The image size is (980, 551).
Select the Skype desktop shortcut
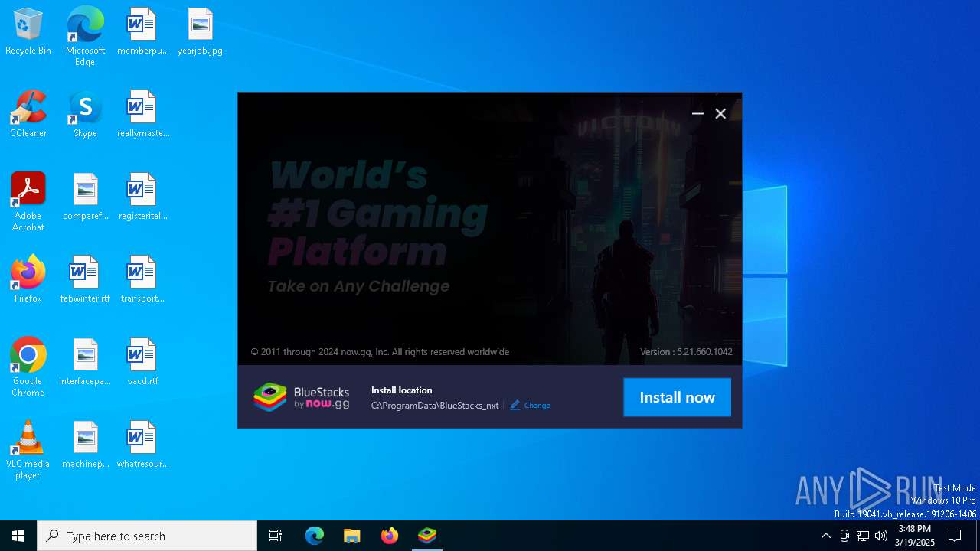pyautogui.click(x=85, y=115)
